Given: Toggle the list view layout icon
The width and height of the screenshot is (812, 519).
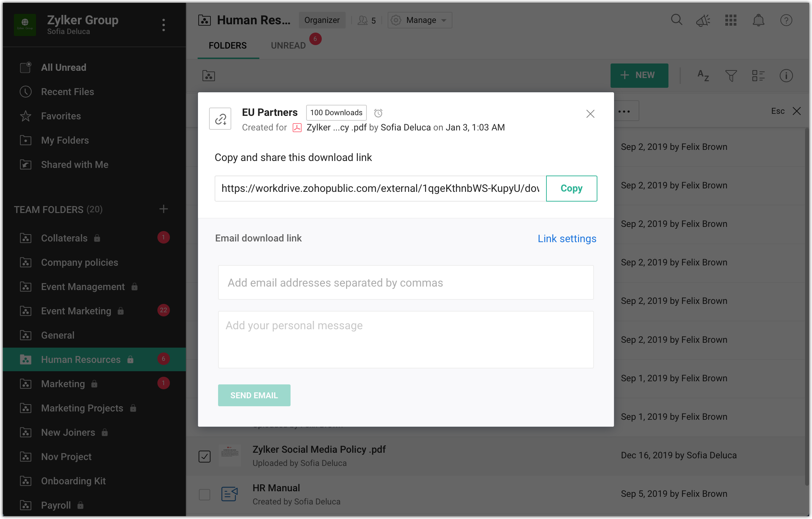Looking at the screenshot, I should tap(758, 76).
